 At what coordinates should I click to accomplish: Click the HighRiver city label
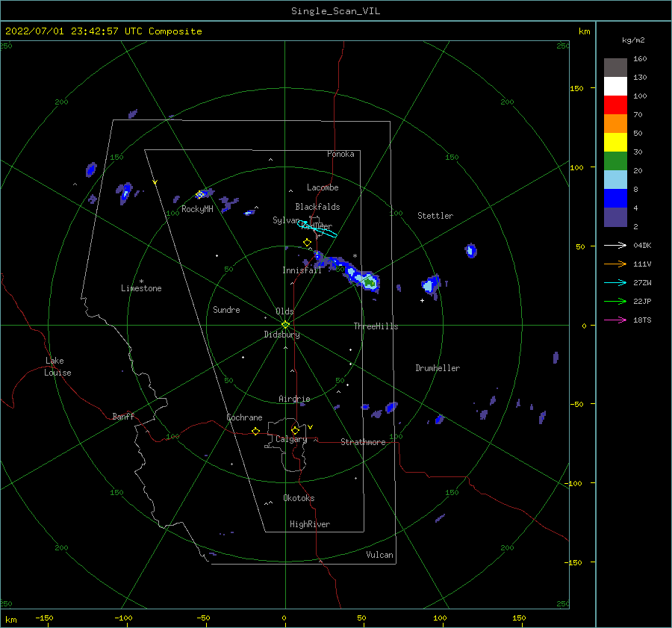coord(310,524)
